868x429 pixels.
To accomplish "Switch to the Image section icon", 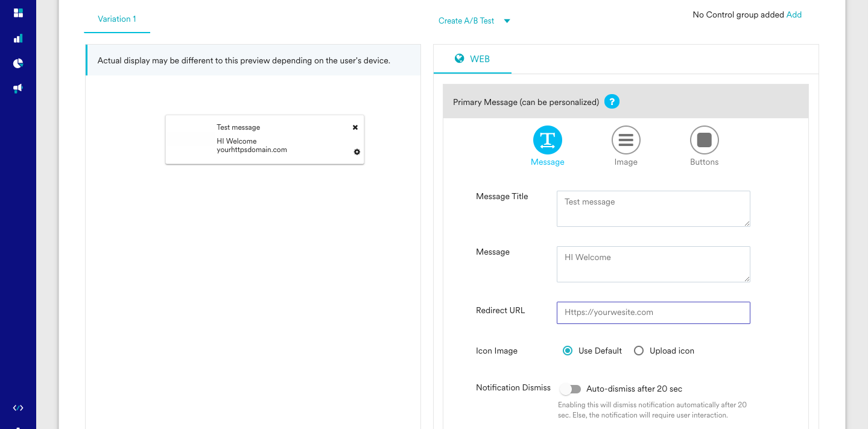I will pyautogui.click(x=626, y=139).
